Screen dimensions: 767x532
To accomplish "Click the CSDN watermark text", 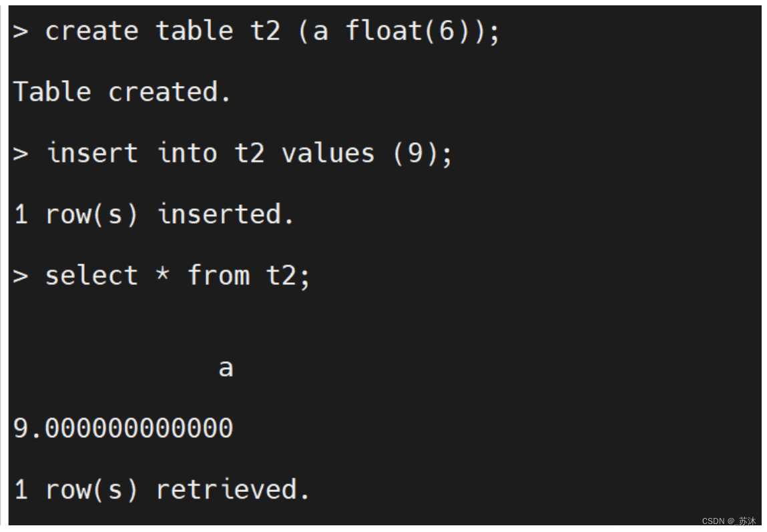I will pyautogui.click(x=729, y=521).
